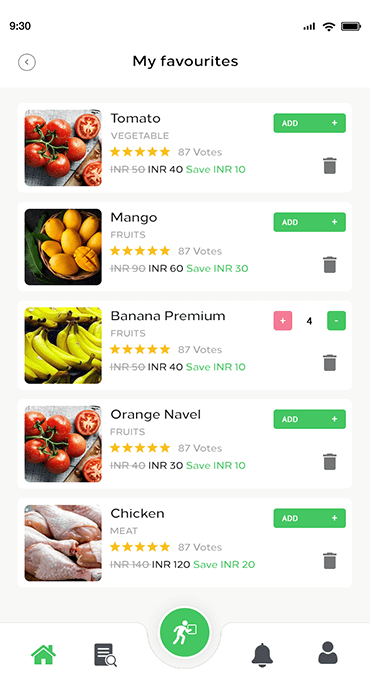This screenshot has height=687, width=370.
Task: Open the order search tab icon
Action: pos(106,655)
